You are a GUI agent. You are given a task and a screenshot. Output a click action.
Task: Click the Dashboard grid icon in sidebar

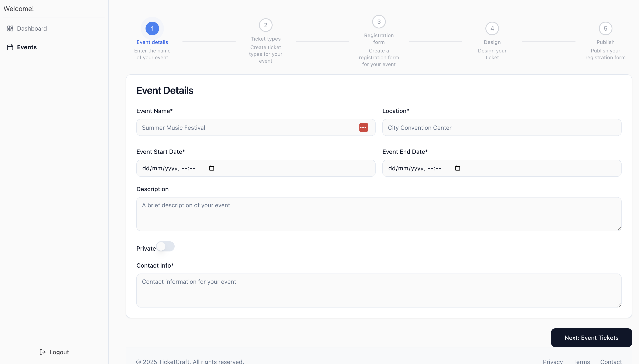point(10,28)
